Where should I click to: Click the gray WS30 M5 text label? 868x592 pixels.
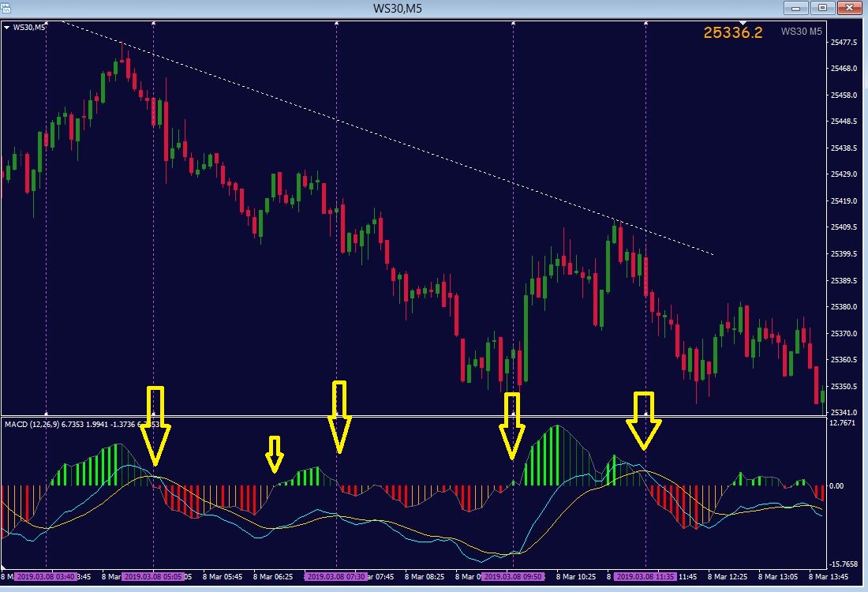coord(802,32)
